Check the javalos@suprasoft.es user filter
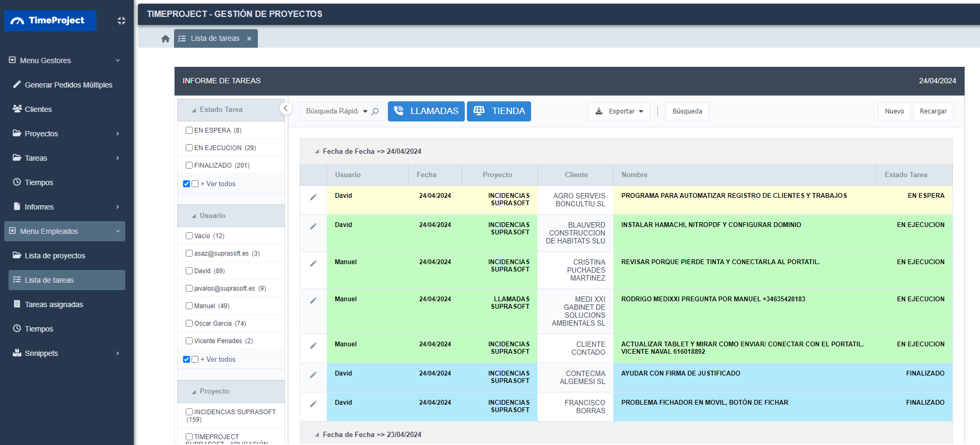This screenshot has width=980, height=445. (x=189, y=289)
